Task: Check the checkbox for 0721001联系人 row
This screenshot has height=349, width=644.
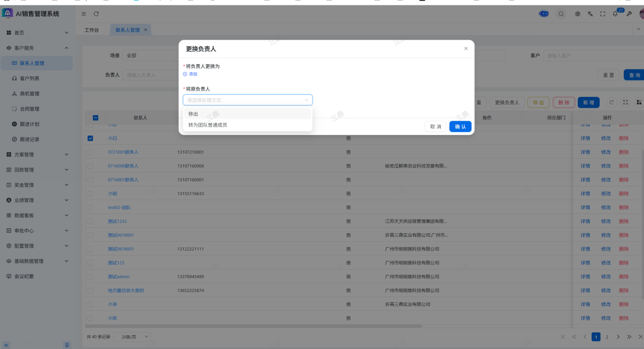Action: [x=90, y=152]
